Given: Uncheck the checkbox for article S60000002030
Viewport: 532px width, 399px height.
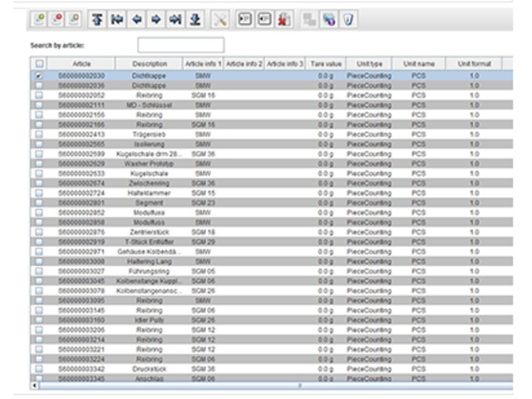Looking at the screenshot, I should [39, 76].
